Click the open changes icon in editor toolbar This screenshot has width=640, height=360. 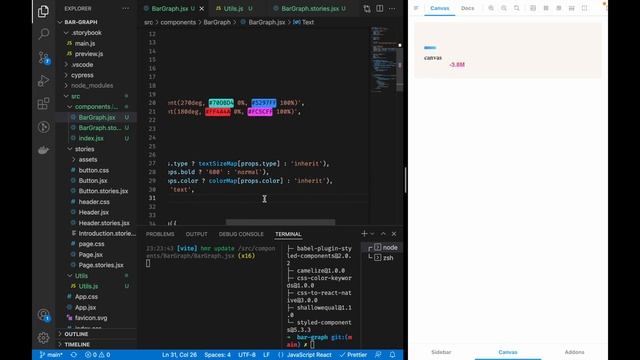(367, 9)
